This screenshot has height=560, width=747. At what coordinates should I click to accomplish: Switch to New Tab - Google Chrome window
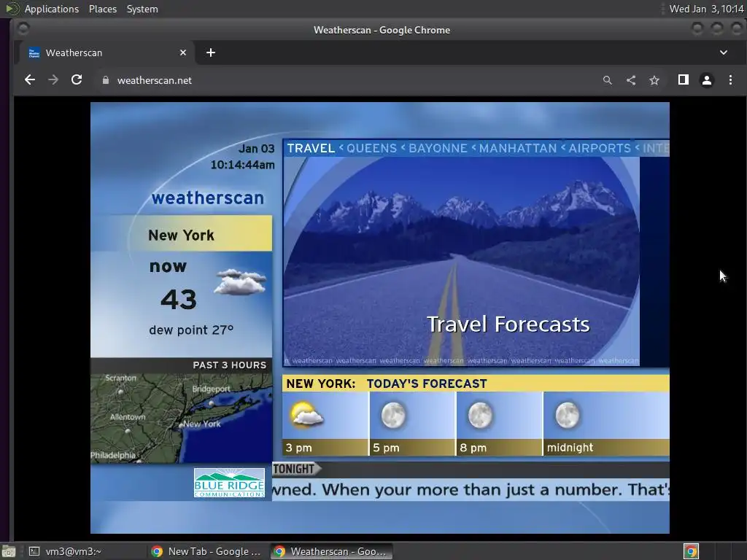[x=206, y=551]
